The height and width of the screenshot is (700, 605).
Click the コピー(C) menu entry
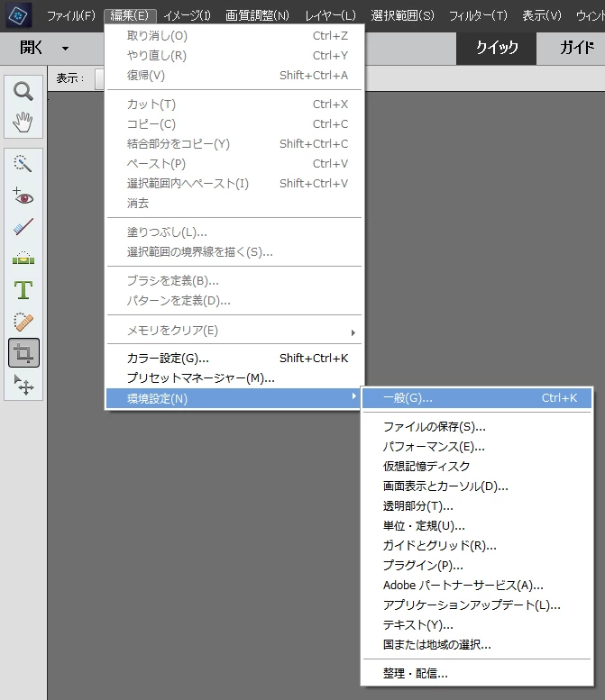(234, 124)
